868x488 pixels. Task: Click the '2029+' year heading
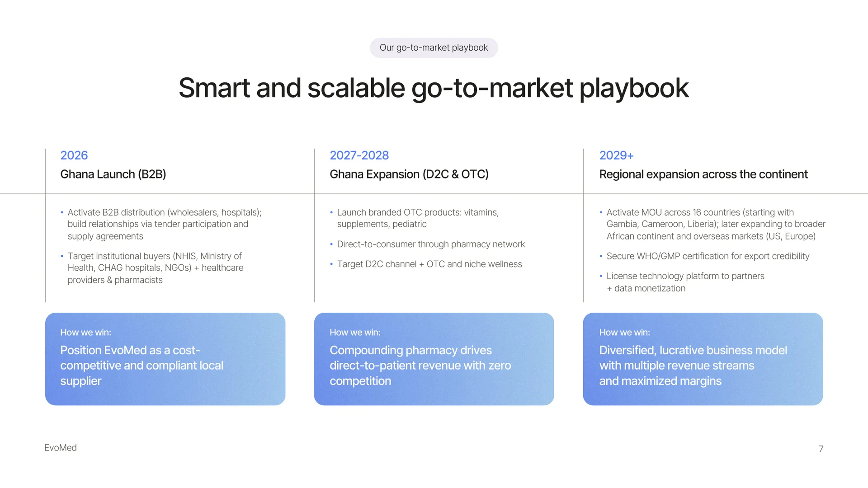pyautogui.click(x=616, y=155)
